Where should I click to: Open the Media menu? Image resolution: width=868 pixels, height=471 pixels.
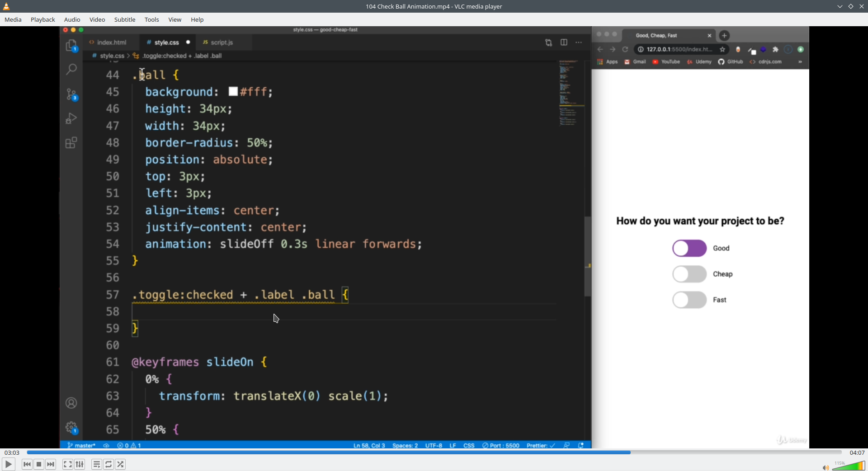point(13,19)
